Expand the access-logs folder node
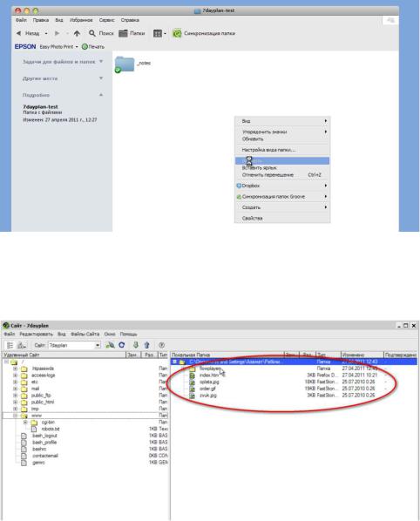 16,376
